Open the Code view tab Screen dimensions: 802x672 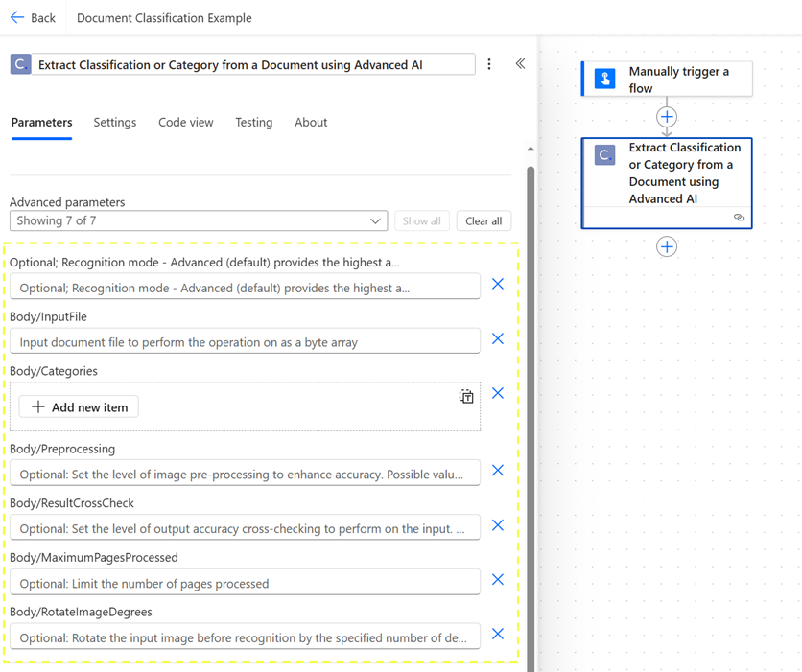click(x=185, y=122)
